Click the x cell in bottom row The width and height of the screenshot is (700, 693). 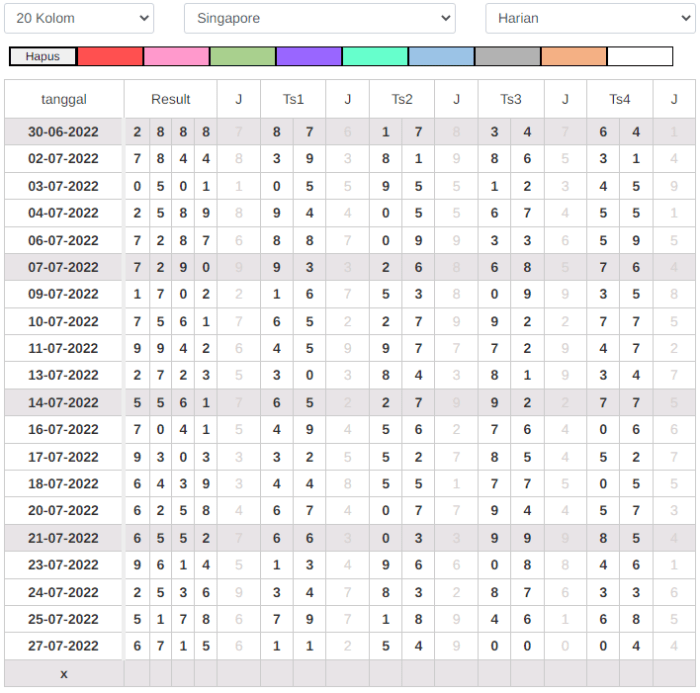coord(64,673)
